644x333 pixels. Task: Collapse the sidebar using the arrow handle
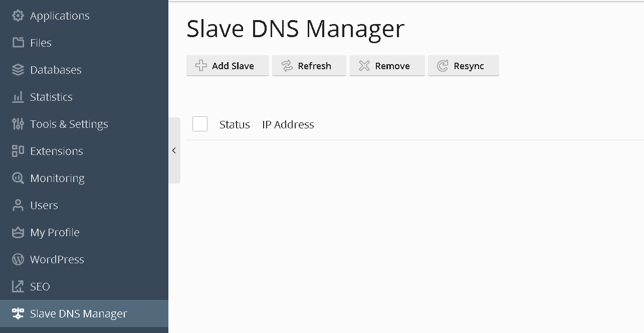(174, 150)
